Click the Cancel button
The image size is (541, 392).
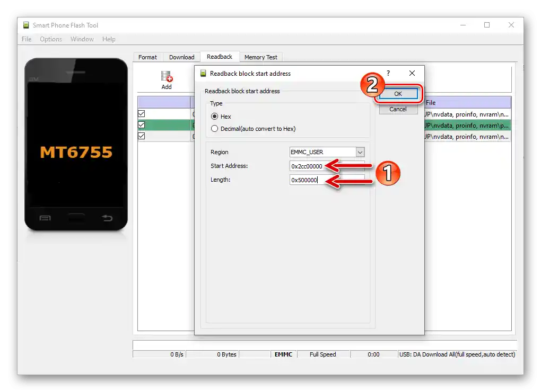click(398, 109)
